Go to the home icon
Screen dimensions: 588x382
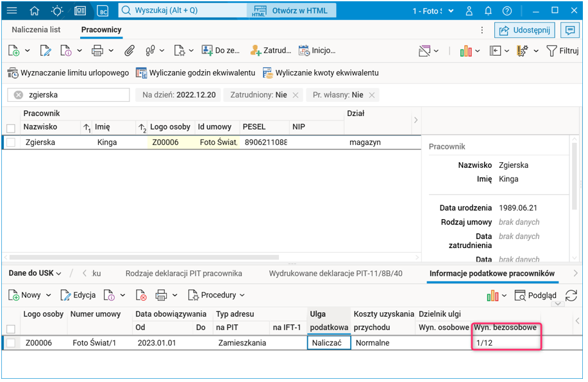(x=35, y=11)
